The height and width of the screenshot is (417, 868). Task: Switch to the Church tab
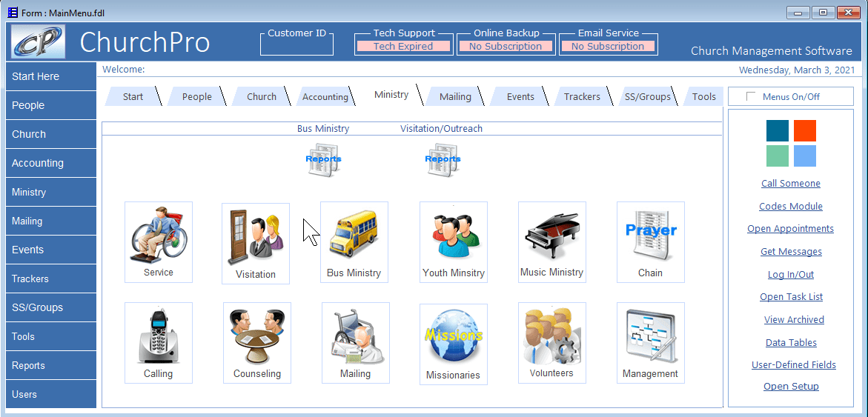coord(261,97)
